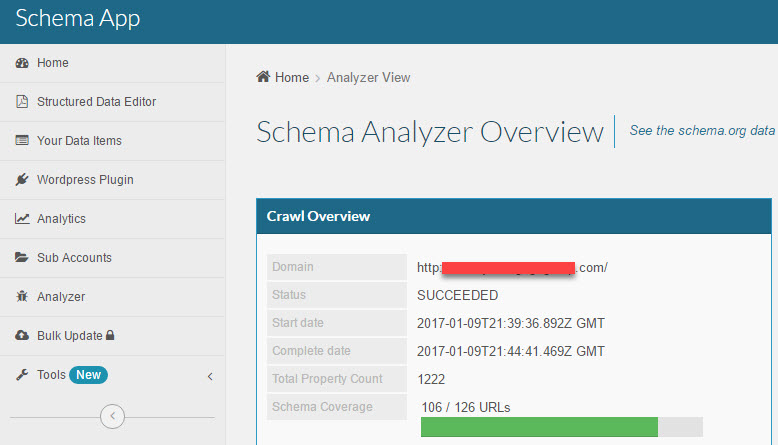Screen dimensions: 778x445
Task: Open the Analytics section
Action: tap(113, 219)
